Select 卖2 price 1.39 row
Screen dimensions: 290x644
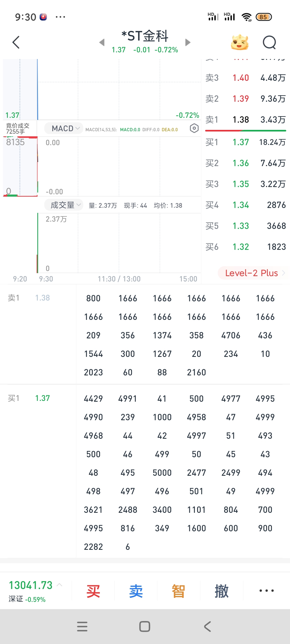[x=246, y=99]
